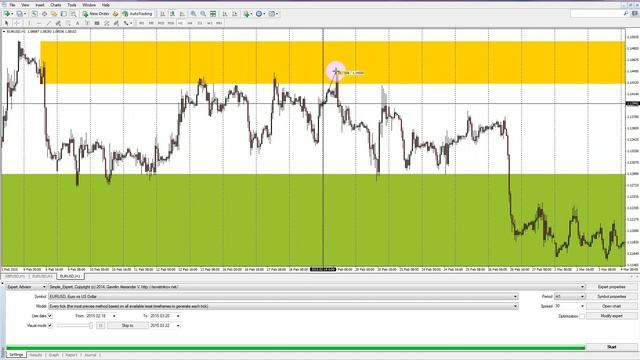Screen dimensions: 640x360
Task: Open the Tools menu
Action: click(72, 5)
